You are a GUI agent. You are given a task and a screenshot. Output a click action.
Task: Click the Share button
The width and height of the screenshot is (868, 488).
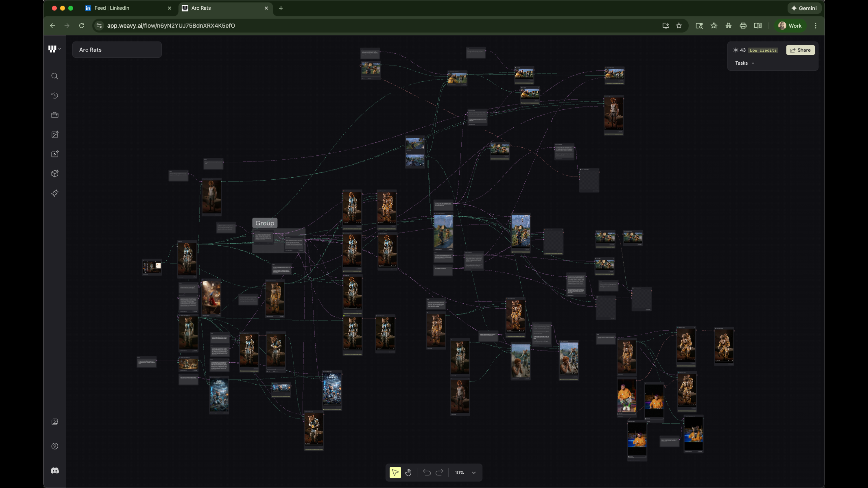[x=800, y=50]
